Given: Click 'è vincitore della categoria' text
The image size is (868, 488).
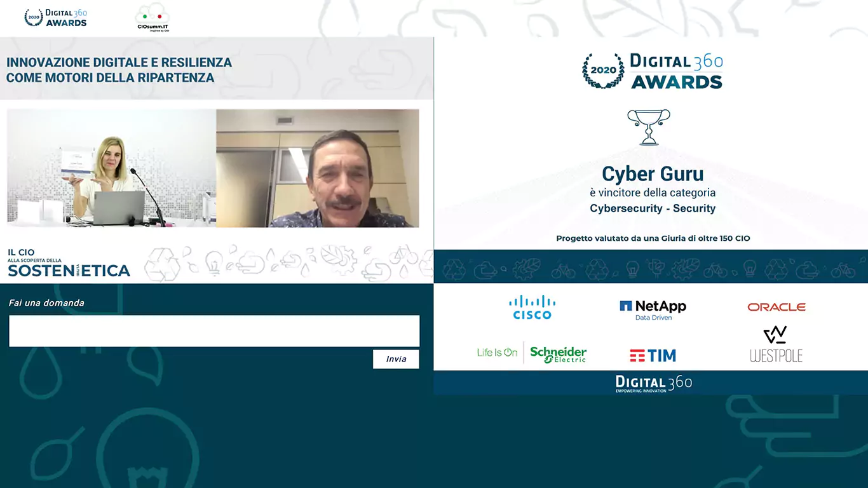Looking at the screenshot, I should click(x=653, y=193).
